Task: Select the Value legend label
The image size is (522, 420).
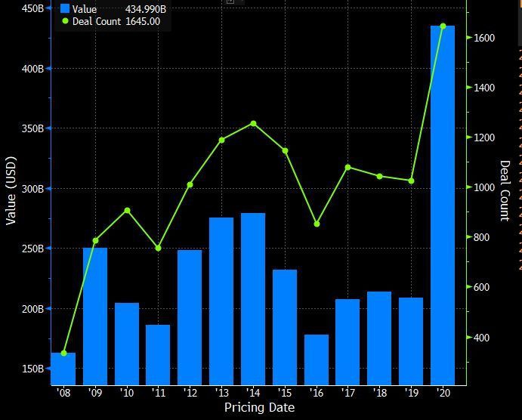Action: [x=85, y=9]
